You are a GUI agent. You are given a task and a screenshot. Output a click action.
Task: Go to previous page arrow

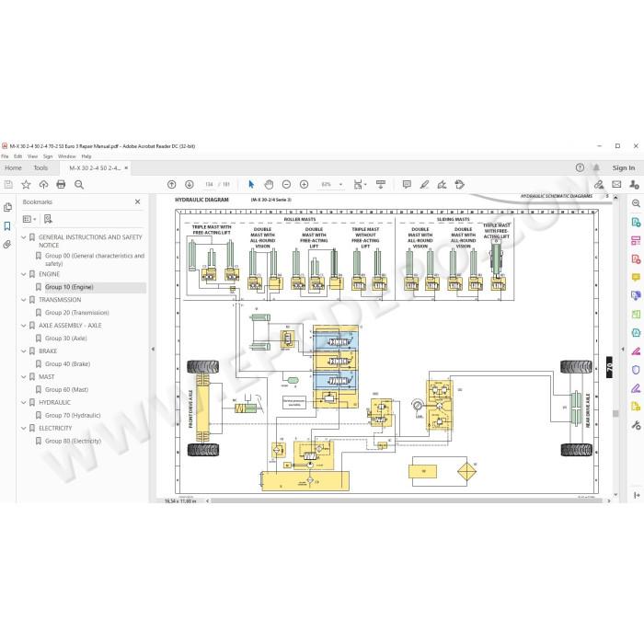tap(172, 184)
